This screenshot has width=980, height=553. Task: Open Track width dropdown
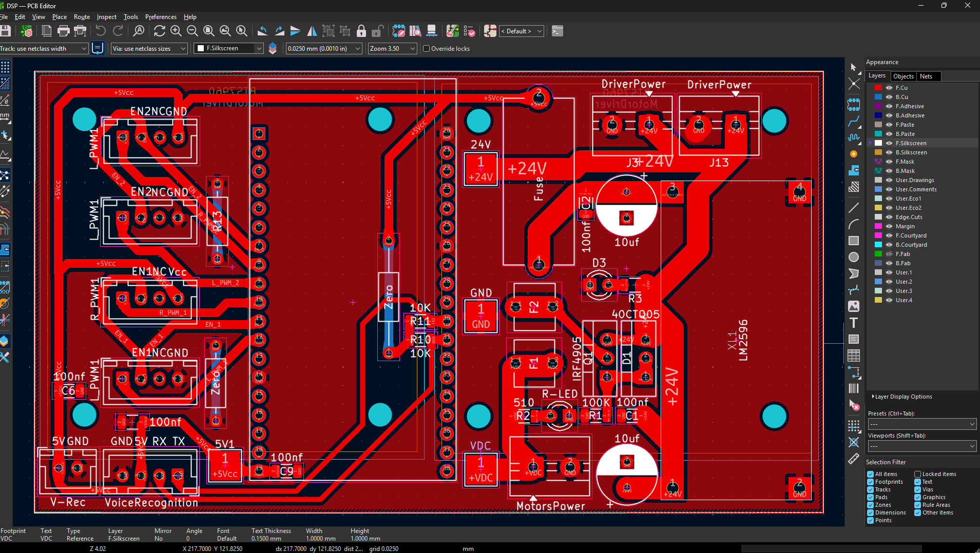coord(44,49)
